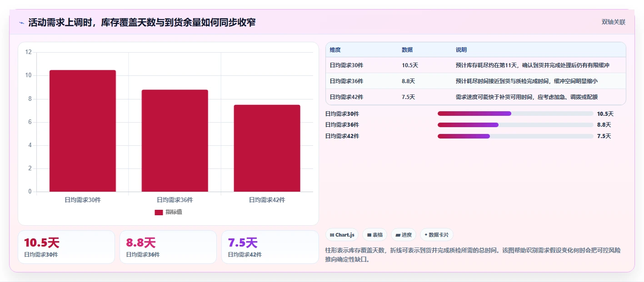The width and height of the screenshot is (644, 282).
Task: Select the Chart.js tag chip
Action: [342, 235]
